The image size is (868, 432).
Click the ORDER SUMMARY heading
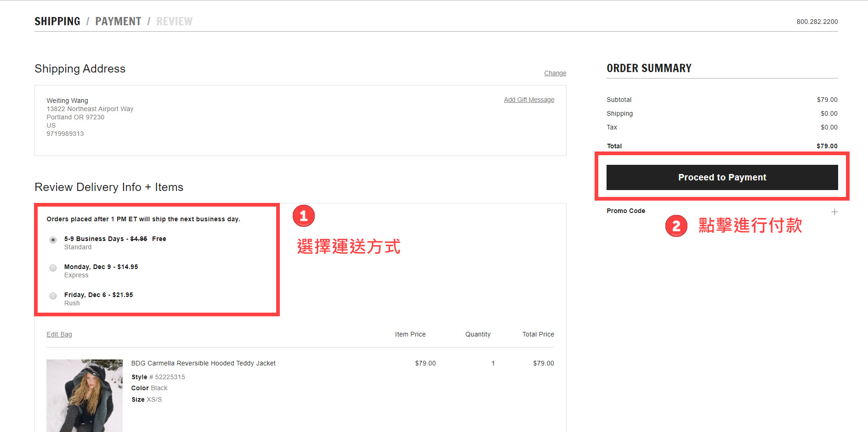coord(649,68)
